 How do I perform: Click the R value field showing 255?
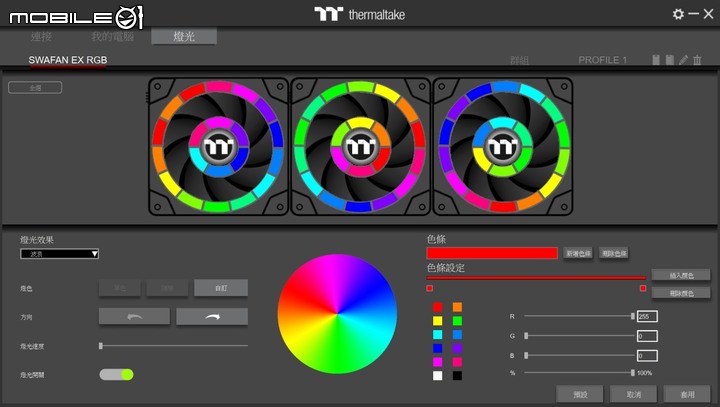pos(647,316)
